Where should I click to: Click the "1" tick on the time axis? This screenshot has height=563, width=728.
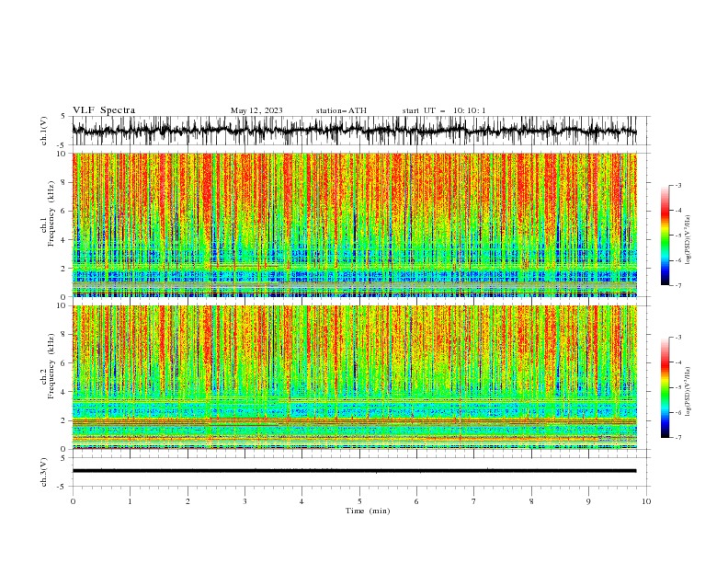point(130,501)
